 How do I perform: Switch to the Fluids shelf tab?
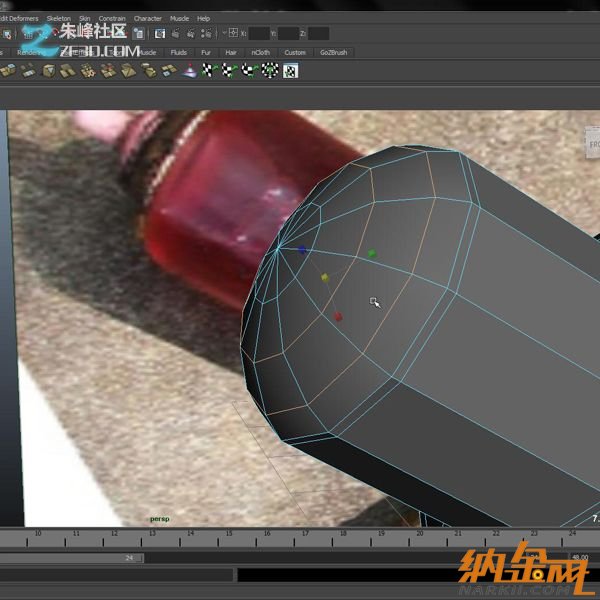point(178,52)
